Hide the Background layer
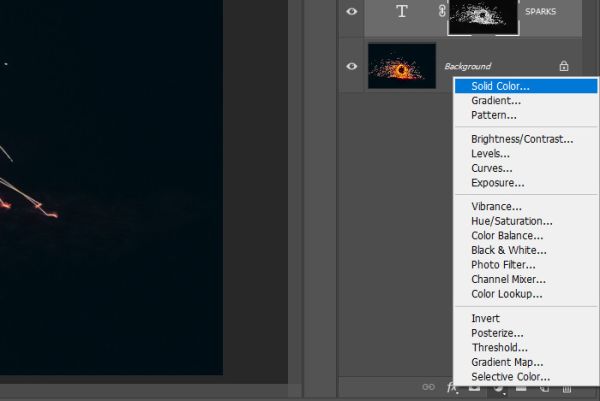 click(352, 66)
